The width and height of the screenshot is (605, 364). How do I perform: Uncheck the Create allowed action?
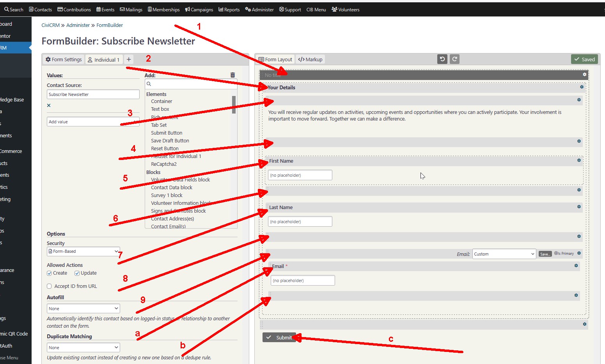(50, 273)
